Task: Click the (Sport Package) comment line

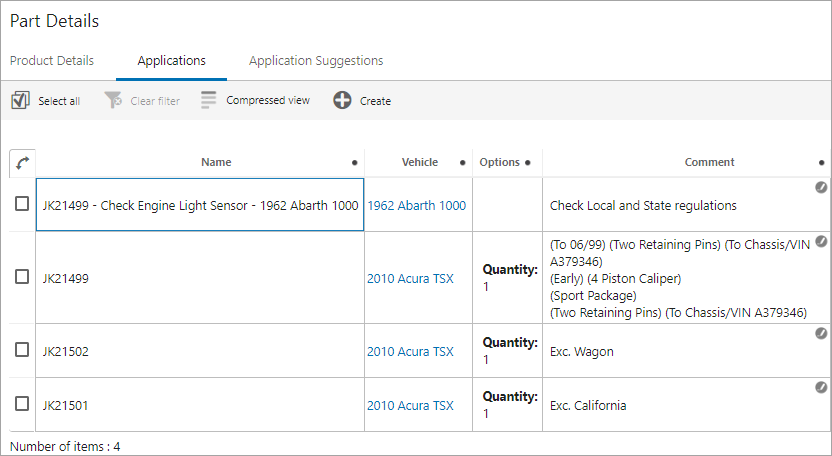Action: (x=593, y=296)
